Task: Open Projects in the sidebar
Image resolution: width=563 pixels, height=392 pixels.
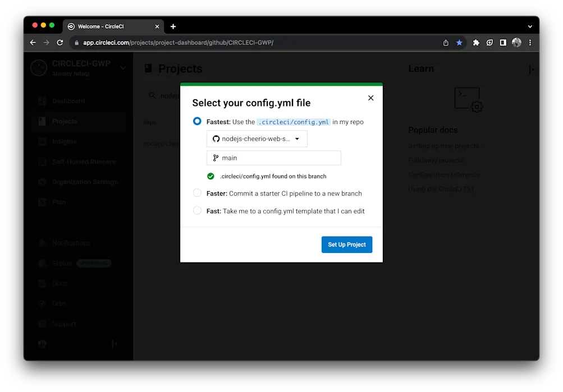Action: click(x=65, y=121)
